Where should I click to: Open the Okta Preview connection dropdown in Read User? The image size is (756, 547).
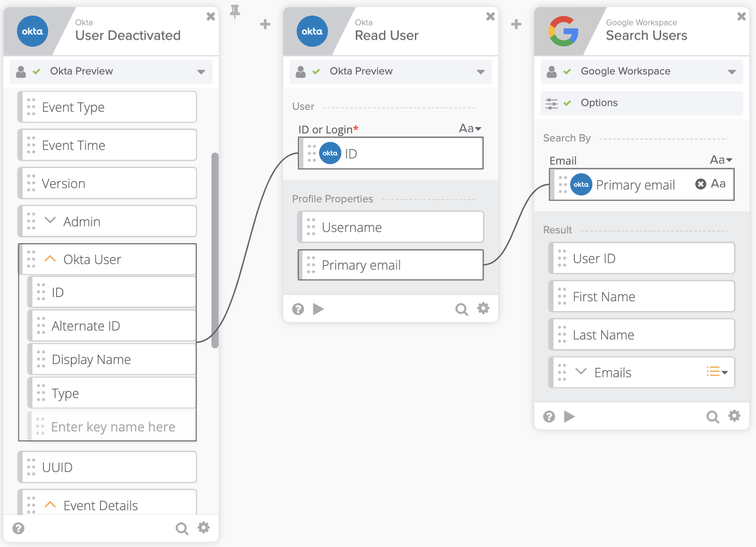[480, 72]
